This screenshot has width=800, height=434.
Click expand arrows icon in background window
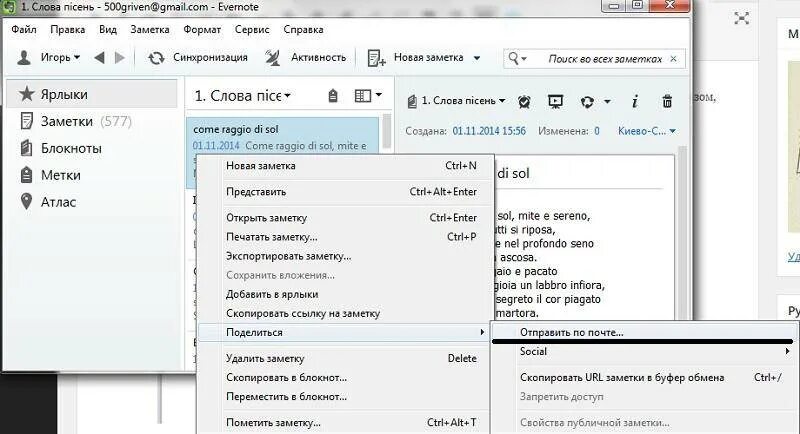pos(741,18)
